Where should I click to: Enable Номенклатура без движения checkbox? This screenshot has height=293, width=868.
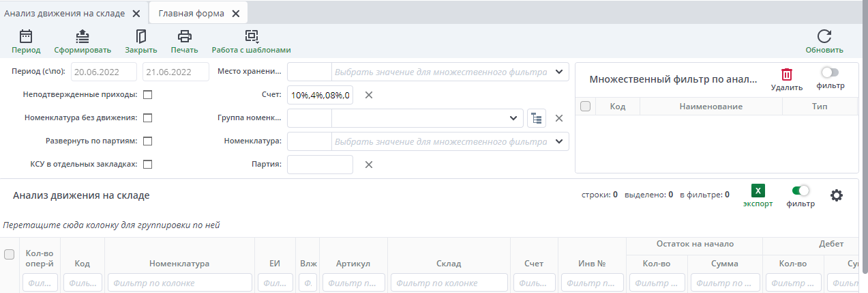[x=147, y=117]
